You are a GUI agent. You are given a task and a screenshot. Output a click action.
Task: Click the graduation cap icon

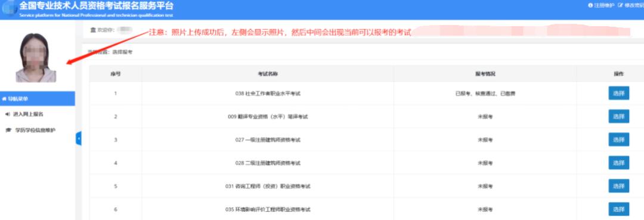coord(8,131)
